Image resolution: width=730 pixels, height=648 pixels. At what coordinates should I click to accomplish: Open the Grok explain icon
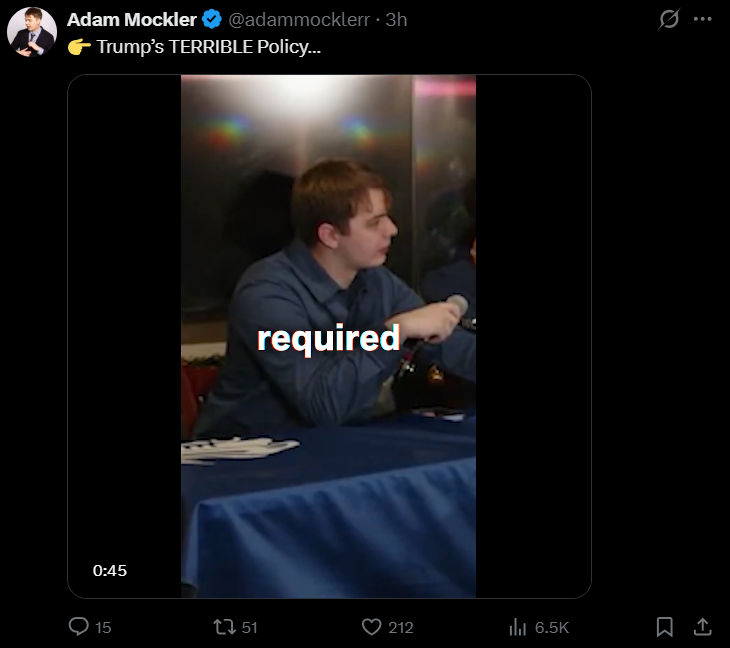click(669, 19)
